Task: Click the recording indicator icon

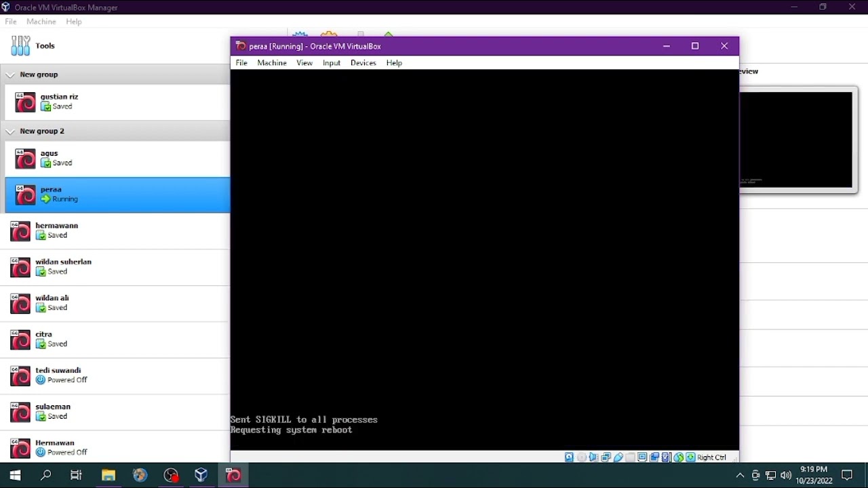Action: pos(654,457)
